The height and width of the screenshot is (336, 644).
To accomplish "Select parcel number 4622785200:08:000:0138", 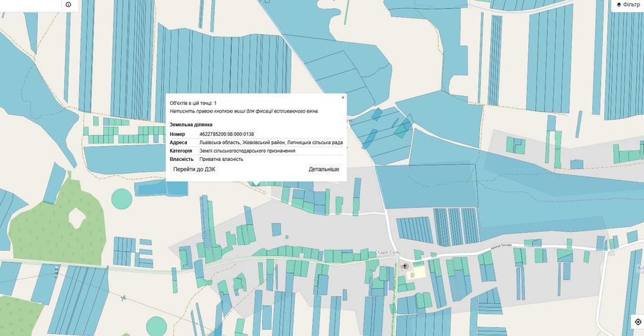I will click(x=227, y=135).
